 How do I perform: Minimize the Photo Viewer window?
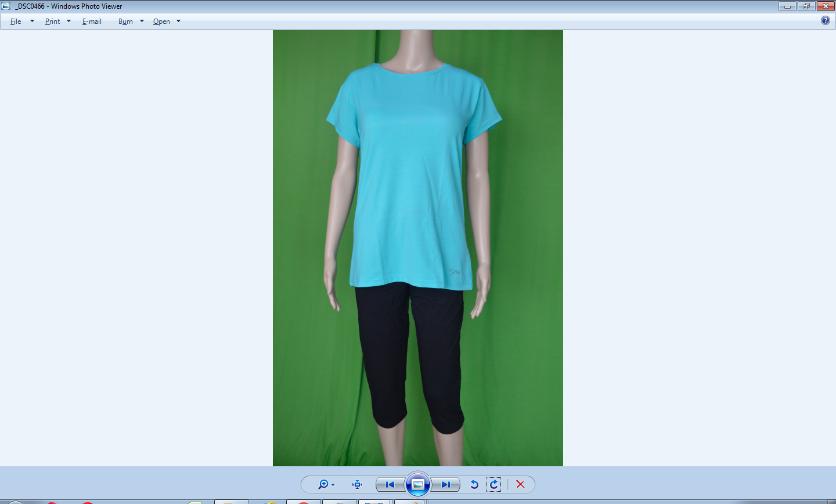click(787, 6)
